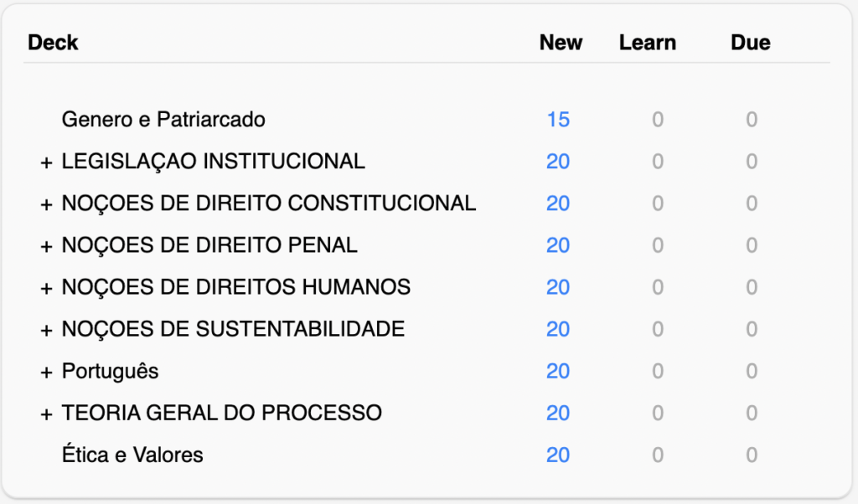Expand the NOÇOES DE DIREITO PENAL deck
Image resolution: width=858 pixels, height=504 pixels.
click(46, 246)
